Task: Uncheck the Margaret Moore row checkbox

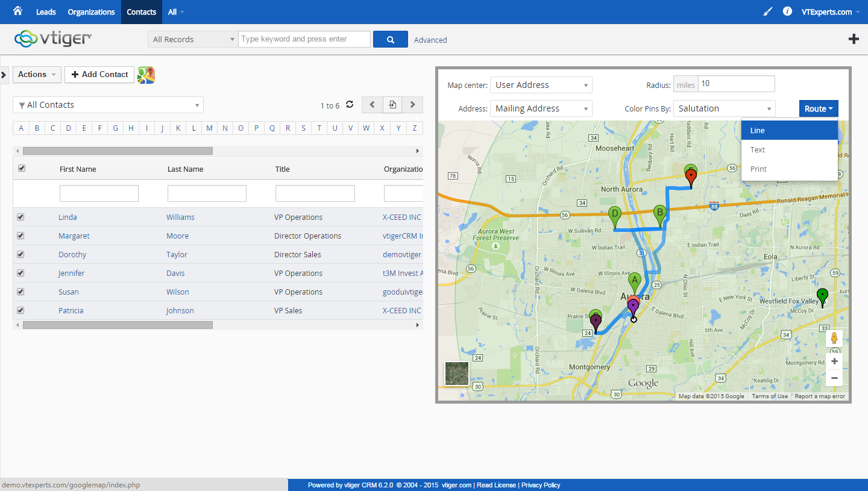Action: pos(20,236)
